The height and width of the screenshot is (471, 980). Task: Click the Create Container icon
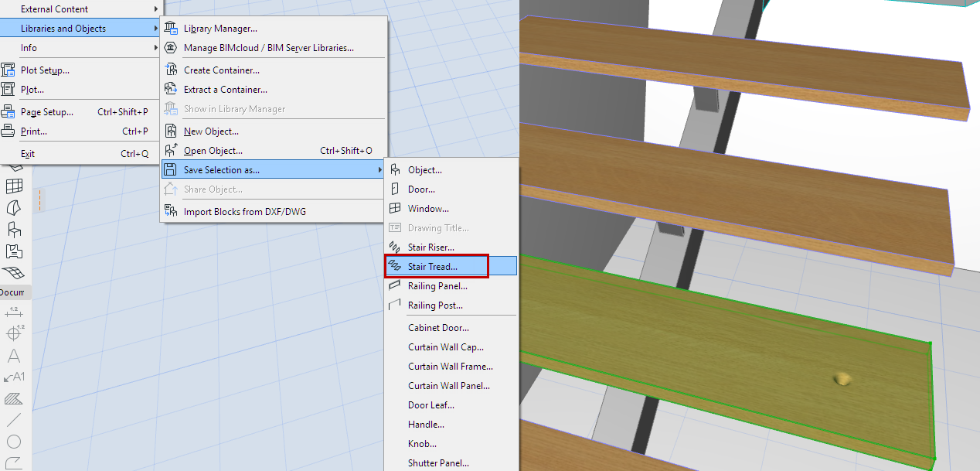171,70
